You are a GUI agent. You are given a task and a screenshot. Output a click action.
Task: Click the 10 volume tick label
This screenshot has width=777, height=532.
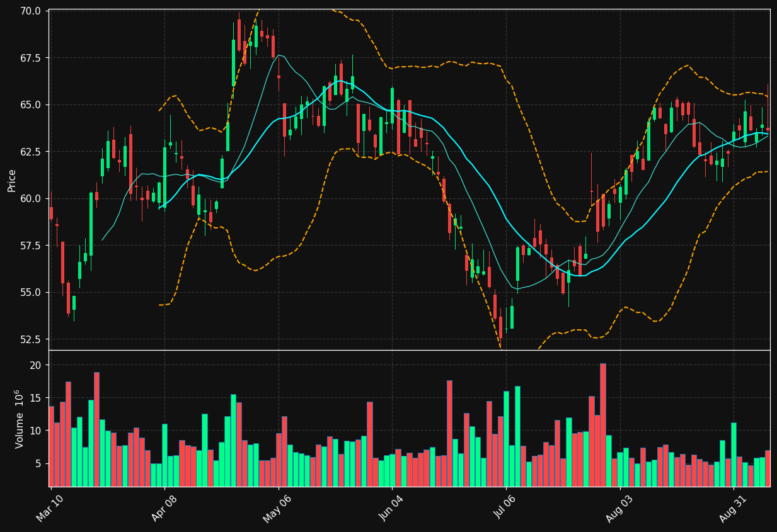37,431
